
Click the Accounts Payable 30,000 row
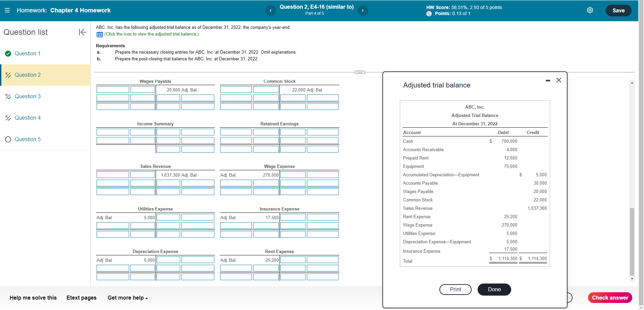(x=475, y=183)
